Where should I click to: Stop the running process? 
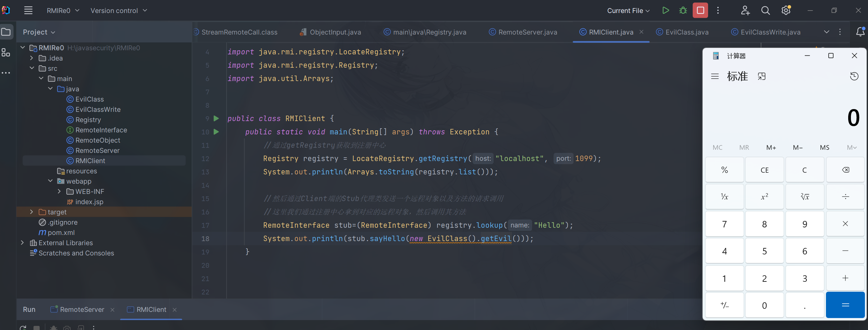(700, 10)
